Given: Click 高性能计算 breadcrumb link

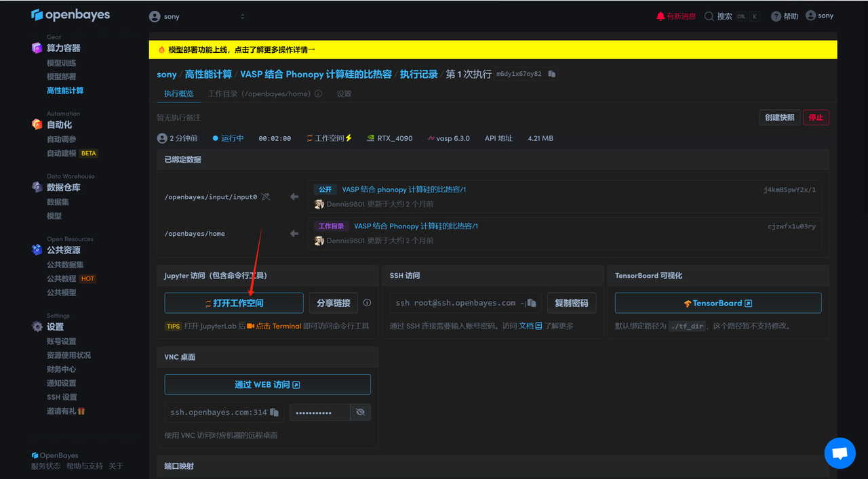Looking at the screenshot, I should pyautogui.click(x=208, y=75).
